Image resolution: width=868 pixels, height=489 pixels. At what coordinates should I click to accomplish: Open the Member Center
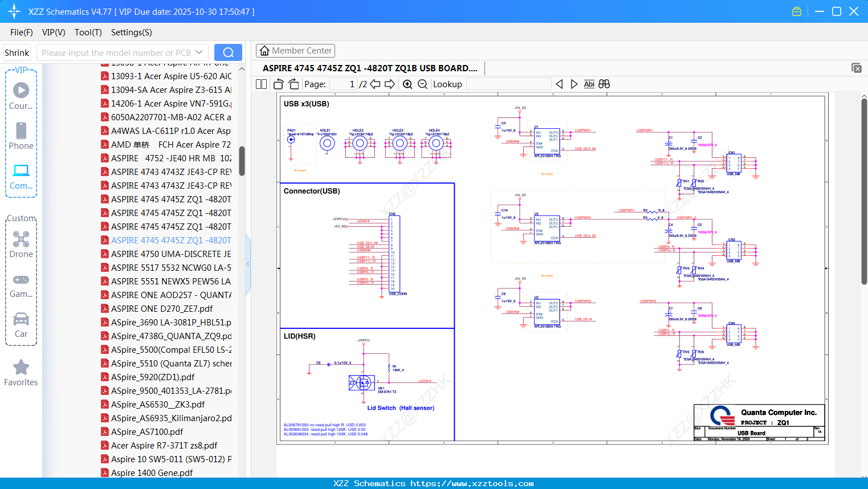295,51
